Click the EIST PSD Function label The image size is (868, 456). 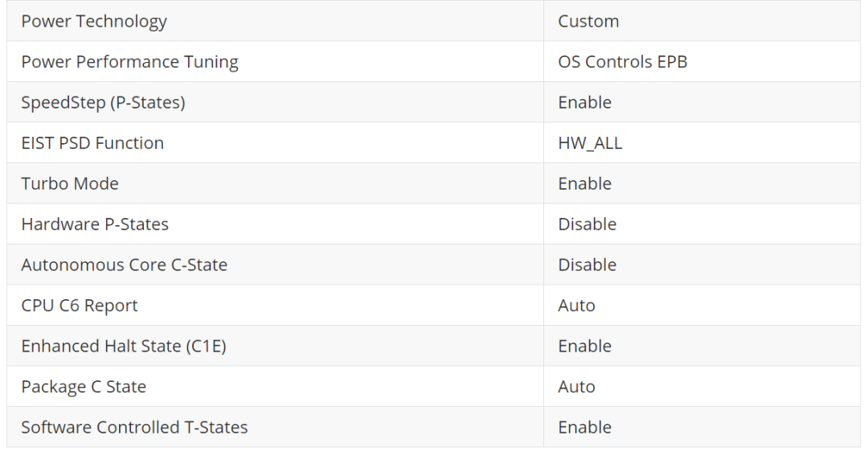92,143
